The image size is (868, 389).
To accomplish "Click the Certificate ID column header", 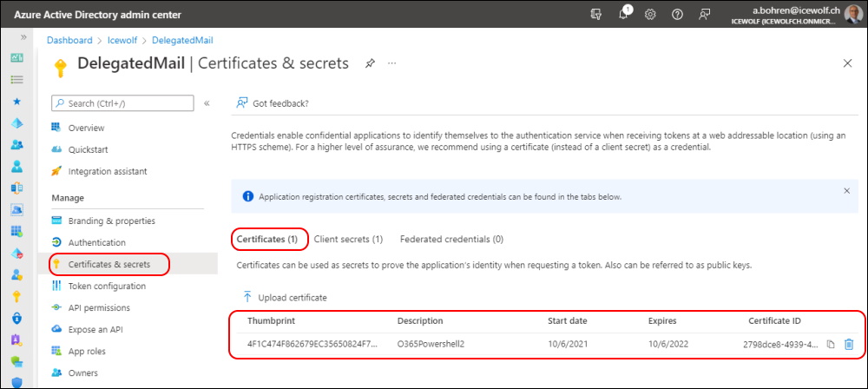I will coord(774,321).
